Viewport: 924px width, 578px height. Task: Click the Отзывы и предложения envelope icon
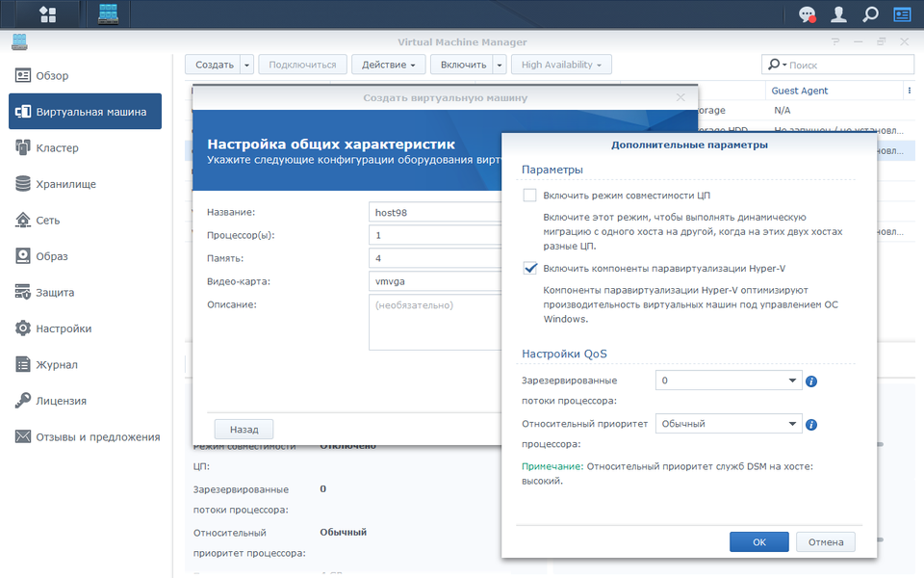(23, 436)
